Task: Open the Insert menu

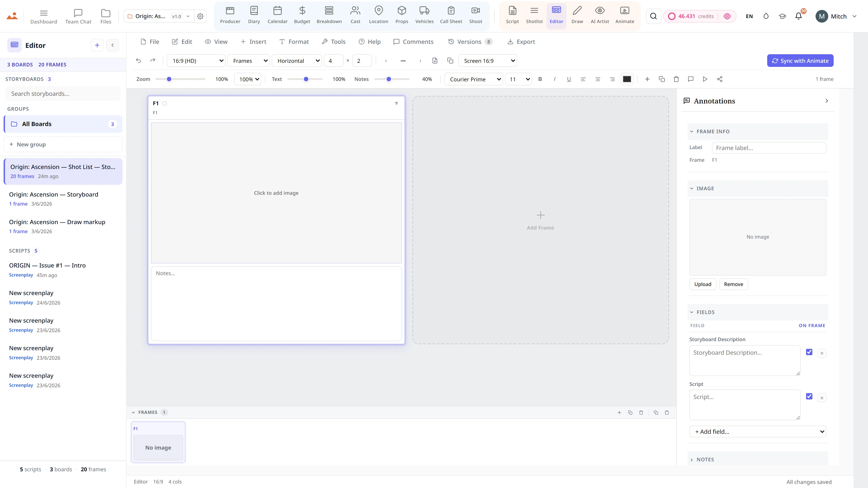Action: [253, 42]
